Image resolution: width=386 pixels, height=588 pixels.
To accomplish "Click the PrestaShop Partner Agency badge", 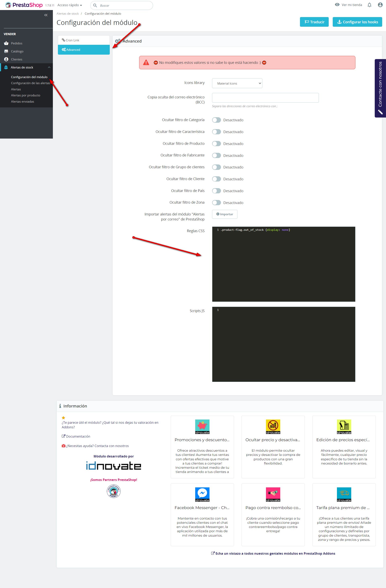I will (114, 491).
